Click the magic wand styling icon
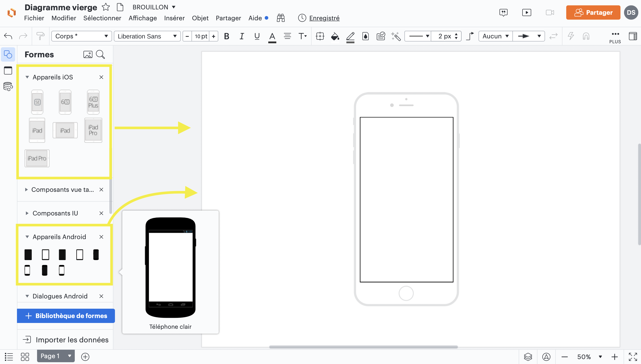 [396, 36]
